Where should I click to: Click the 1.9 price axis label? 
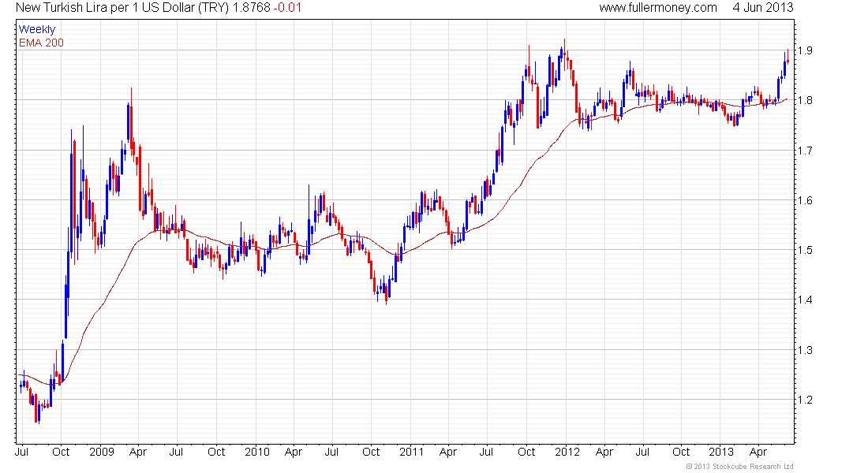[805, 50]
